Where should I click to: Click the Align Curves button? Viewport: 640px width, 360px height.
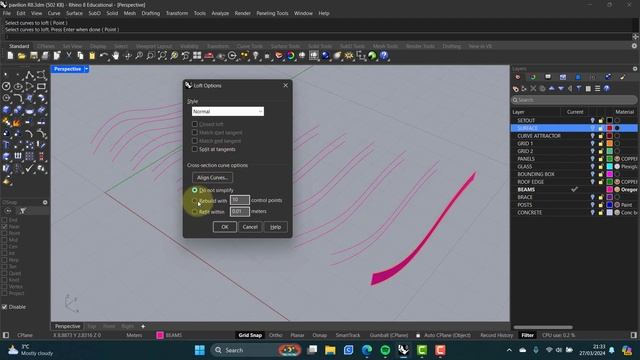point(212,178)
